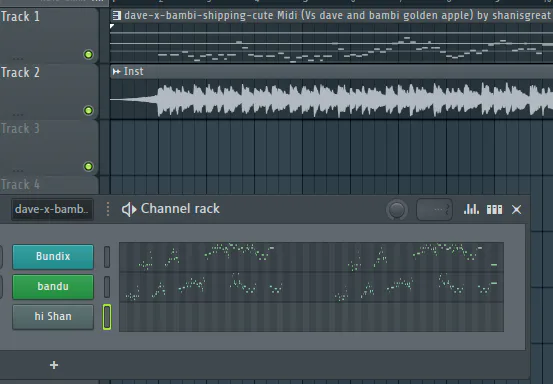Open channel rack options dots menu

108,209
